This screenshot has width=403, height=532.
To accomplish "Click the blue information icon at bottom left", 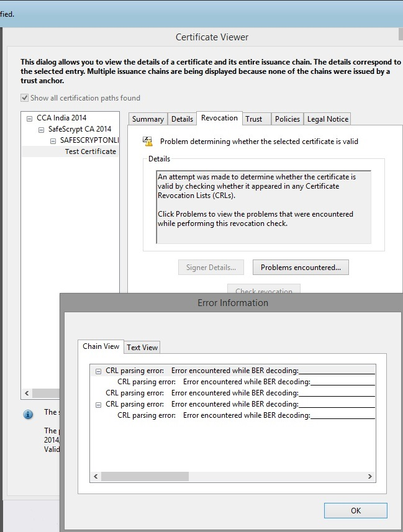I will pos(28,414).
